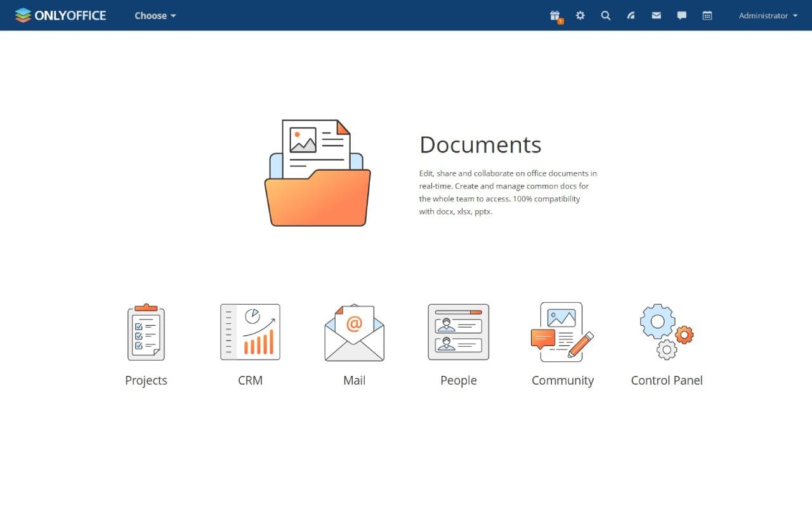Click the gift icon showing notification badge
Viewport: 812px width, 508px height.
tap(554, 15)
